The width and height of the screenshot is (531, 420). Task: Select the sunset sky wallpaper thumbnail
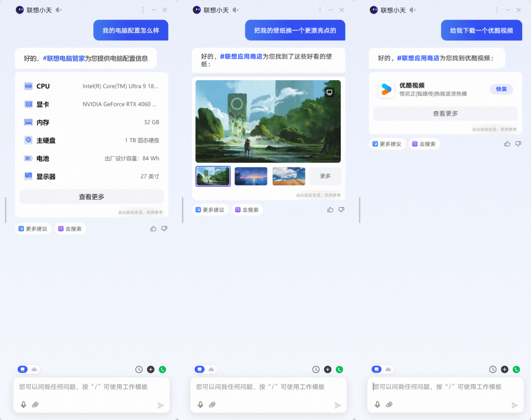click(x=251, y=176)
